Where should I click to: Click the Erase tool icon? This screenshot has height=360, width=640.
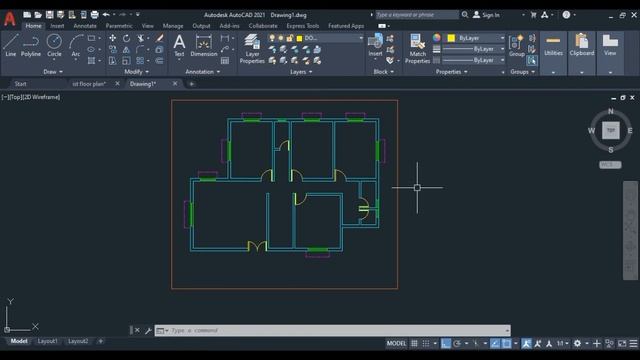click(160, 38)
